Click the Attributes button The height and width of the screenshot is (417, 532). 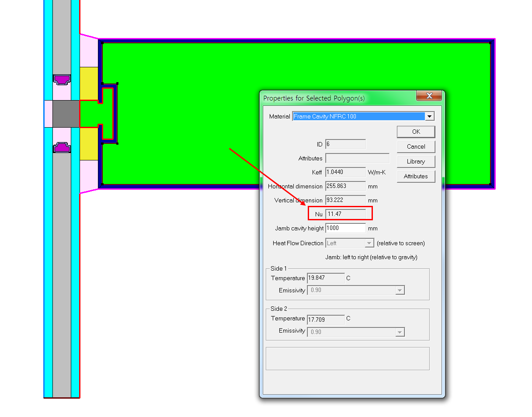pos(416,176)
